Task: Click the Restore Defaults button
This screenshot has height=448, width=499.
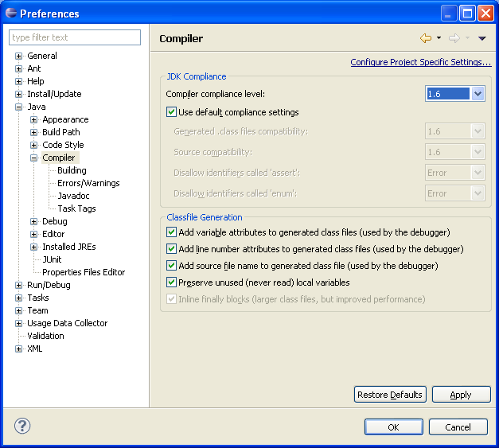Action: tap(390, 395)
